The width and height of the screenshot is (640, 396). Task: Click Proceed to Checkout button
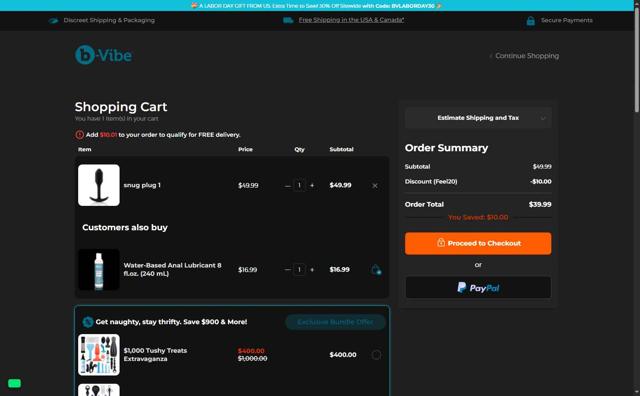(478, 243)
